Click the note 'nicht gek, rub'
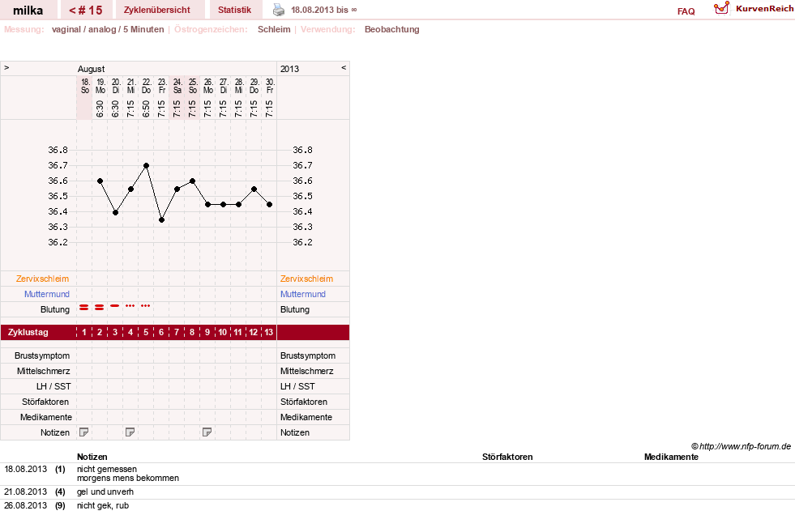The height and width of the screenshot is (532, 795). [103, 505]
